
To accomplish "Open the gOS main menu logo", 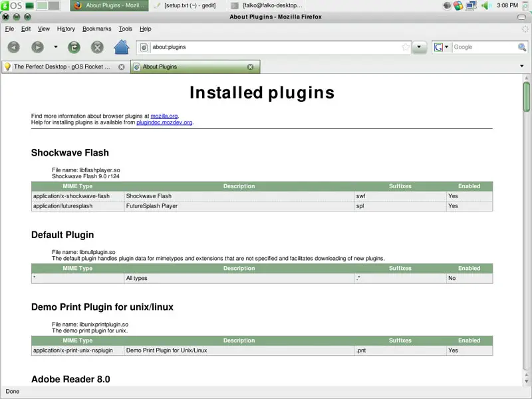I will pyautogui.click(x=11, y=5).
